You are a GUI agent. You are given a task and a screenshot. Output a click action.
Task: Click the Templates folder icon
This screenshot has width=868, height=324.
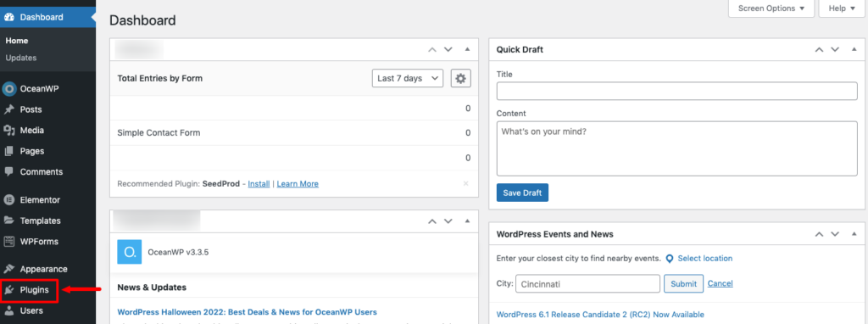pyautogui.click(x=8, y=221)
